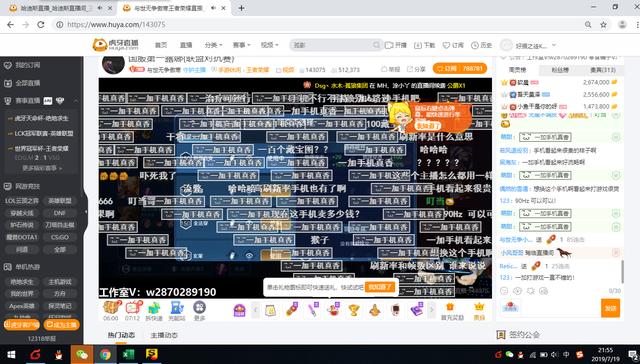The image size is (640, 364).
Task: Click the purple treasure box gift icon
Action: pyautogui.click(x=240, y=311)
